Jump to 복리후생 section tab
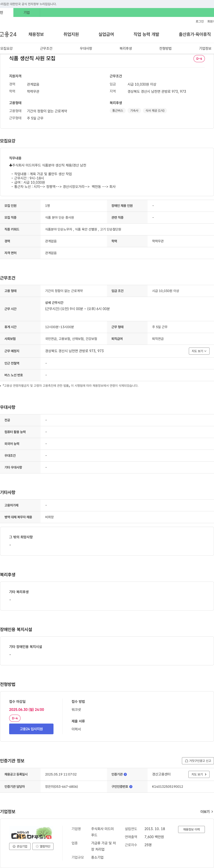 (x=126, y=49)
